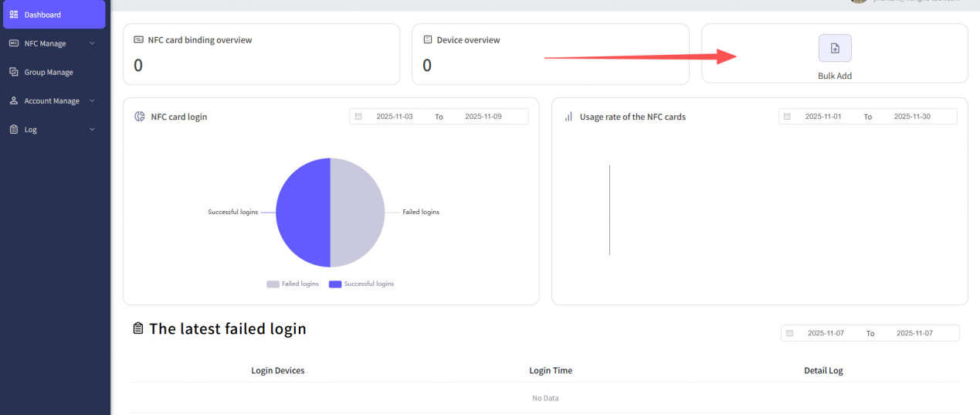Click the Dashboard grid icon in sidebar
The image size is (980, 415).
tap(14, 15)
